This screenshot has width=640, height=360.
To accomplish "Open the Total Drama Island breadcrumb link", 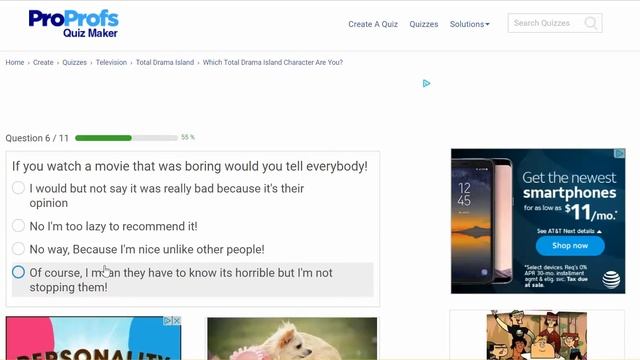I will point(165,62).
